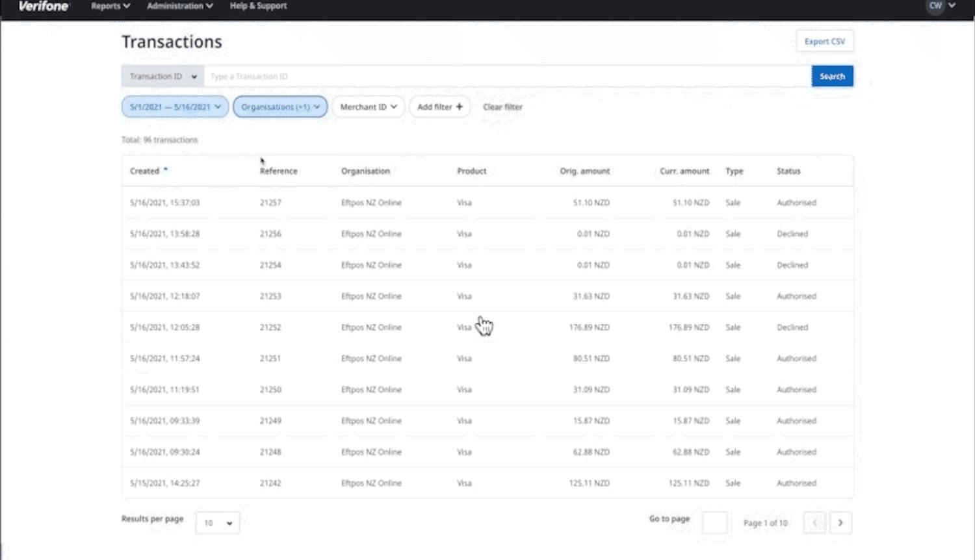The height and width of the screenshot is (560, 975).
Task: Click the 51.10 NZD original amount
Action: coord(591,203)
